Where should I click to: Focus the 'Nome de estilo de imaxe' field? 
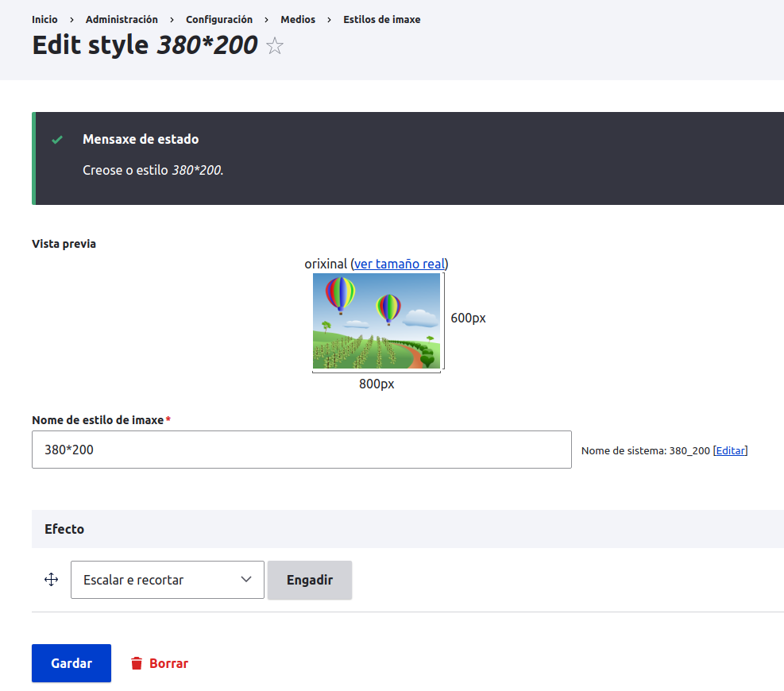pos(301,450)
